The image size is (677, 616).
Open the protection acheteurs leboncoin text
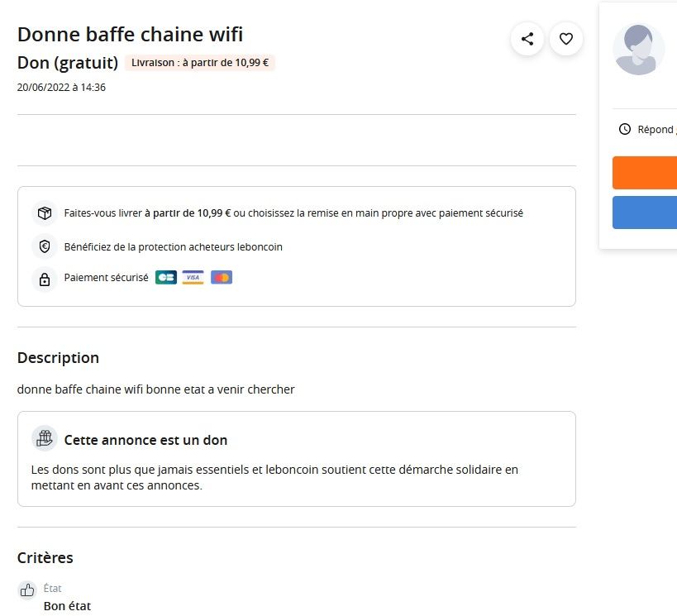(173, 247)
